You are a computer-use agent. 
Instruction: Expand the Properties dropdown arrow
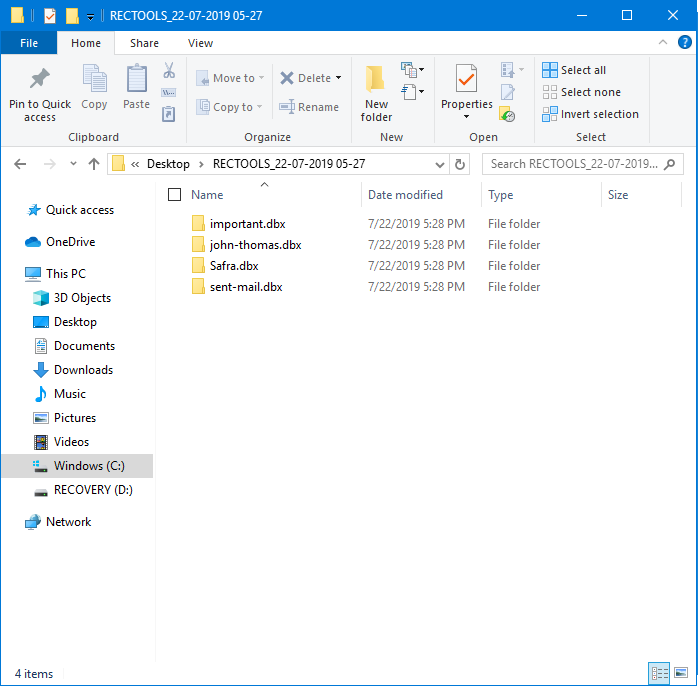pyautogui.click(x=466, y=117)
